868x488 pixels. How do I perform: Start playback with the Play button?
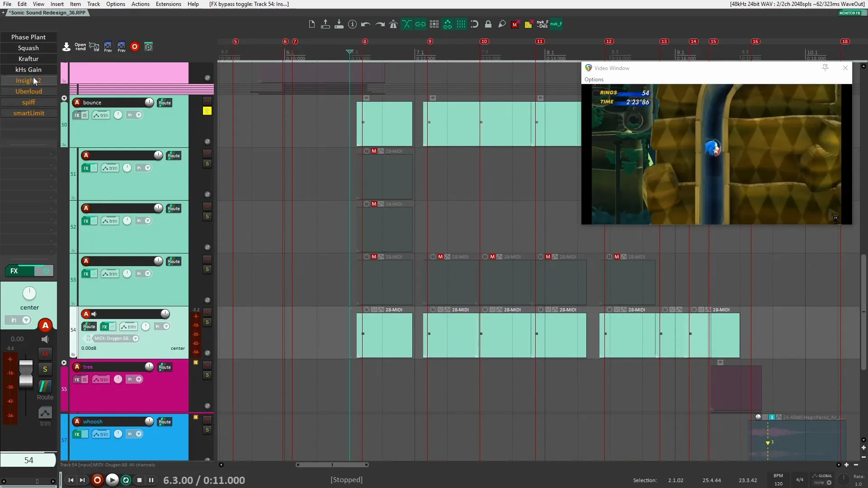112,480
